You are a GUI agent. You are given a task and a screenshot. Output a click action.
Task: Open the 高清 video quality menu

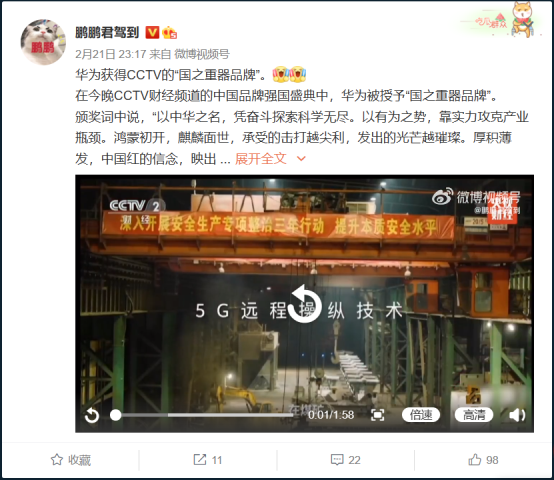pos(474,415)
